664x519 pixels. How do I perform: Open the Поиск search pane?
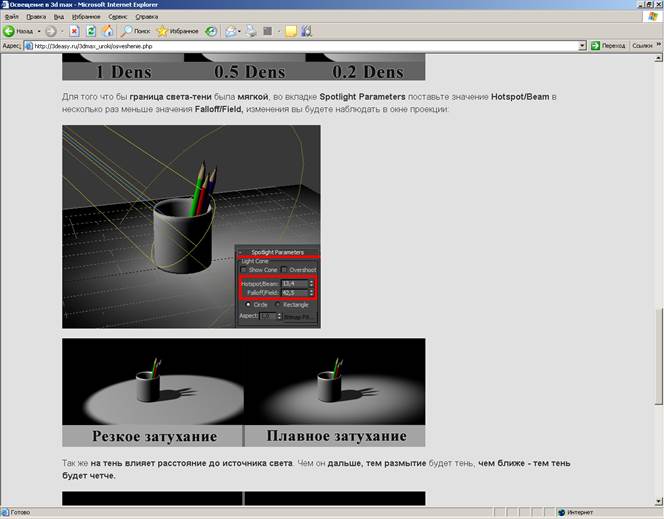pyautogui.click(x=135, y=31)
